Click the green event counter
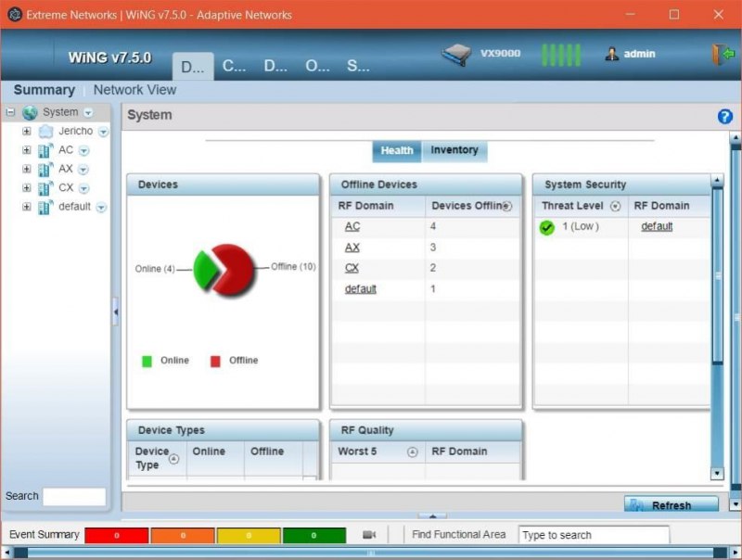Screen dimensions: 742x560 click(x=314, y=535)
